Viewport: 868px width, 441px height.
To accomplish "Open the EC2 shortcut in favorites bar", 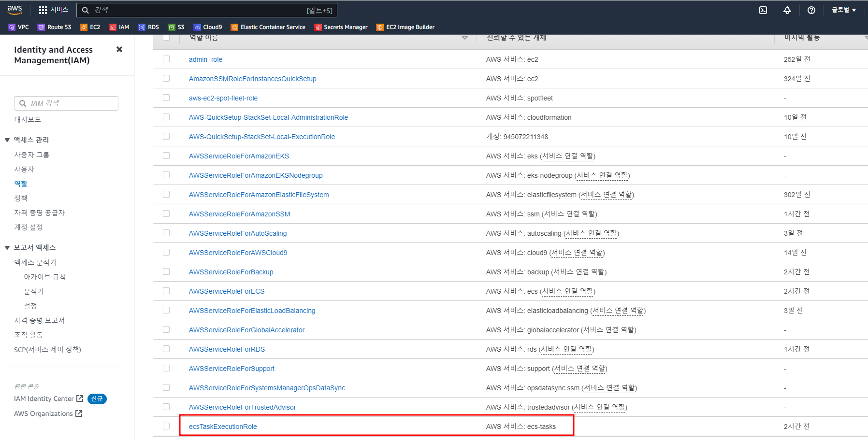I will pos(90,27).
